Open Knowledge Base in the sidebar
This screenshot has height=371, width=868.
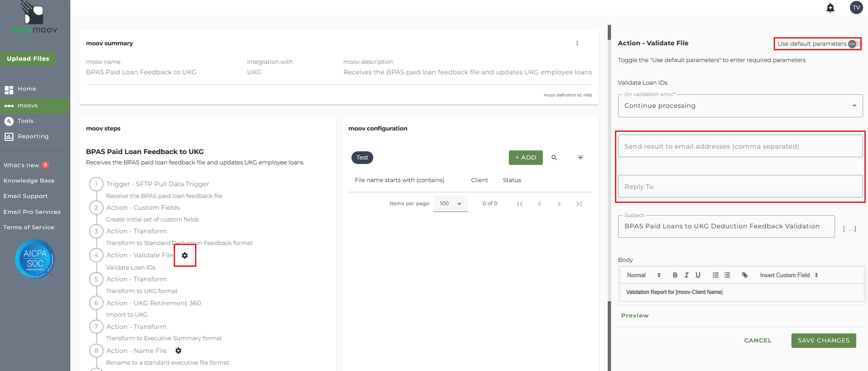(29, 181)
